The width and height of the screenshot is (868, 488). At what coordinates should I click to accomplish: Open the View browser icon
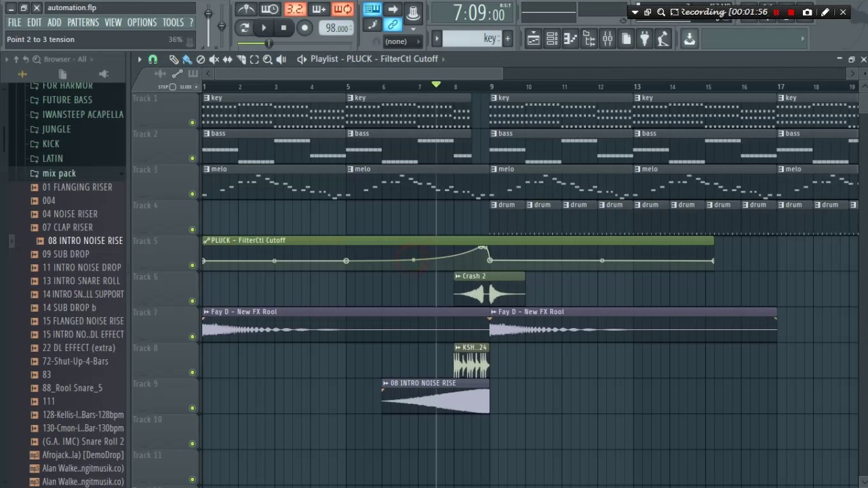pos(589,39)
